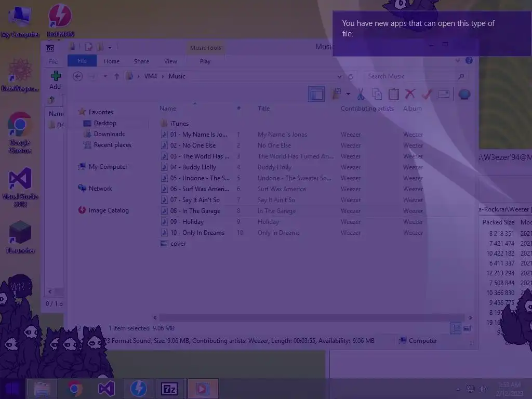Select Desktop in navigation pane
Image resolution: width=532 pixels, height=399 pixels.
(105, 123)
